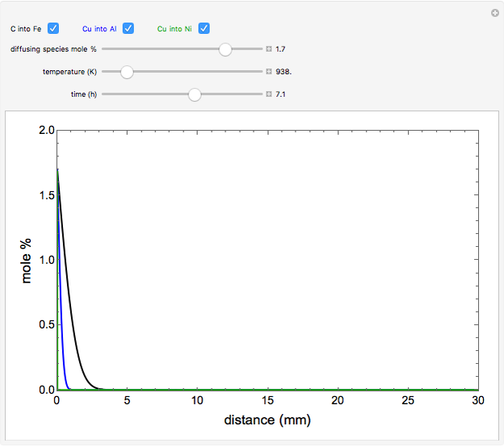This screenshot has width=504, height=447.
Task: Click the 'distance (mm)' axis label
Action: 267,420
